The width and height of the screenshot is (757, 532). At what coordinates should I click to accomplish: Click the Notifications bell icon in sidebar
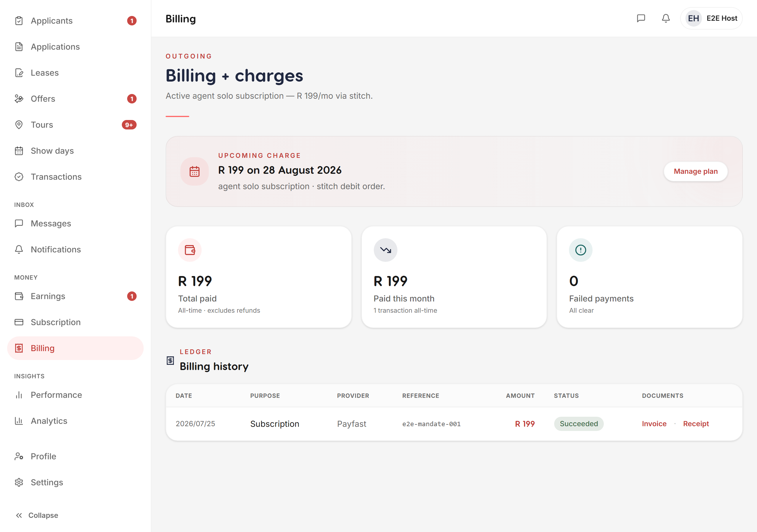(19, 249)
